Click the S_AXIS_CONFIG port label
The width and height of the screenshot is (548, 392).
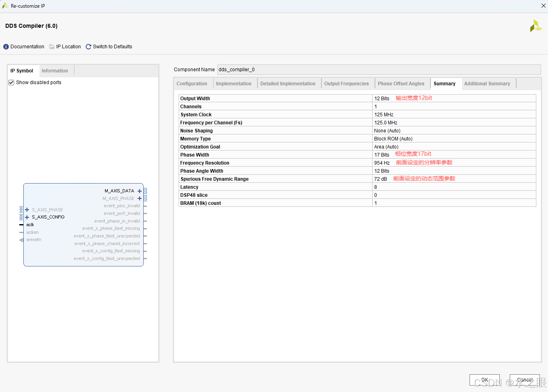[48, 217]
